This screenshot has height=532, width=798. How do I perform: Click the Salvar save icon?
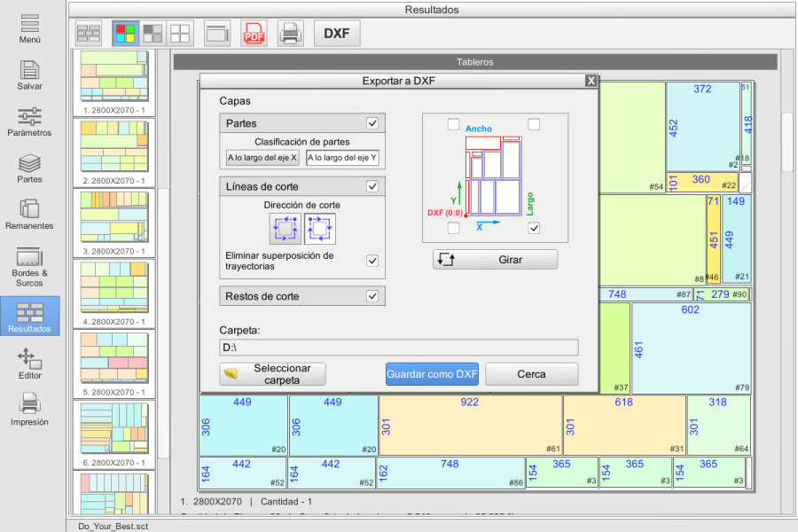pos(29,75)
